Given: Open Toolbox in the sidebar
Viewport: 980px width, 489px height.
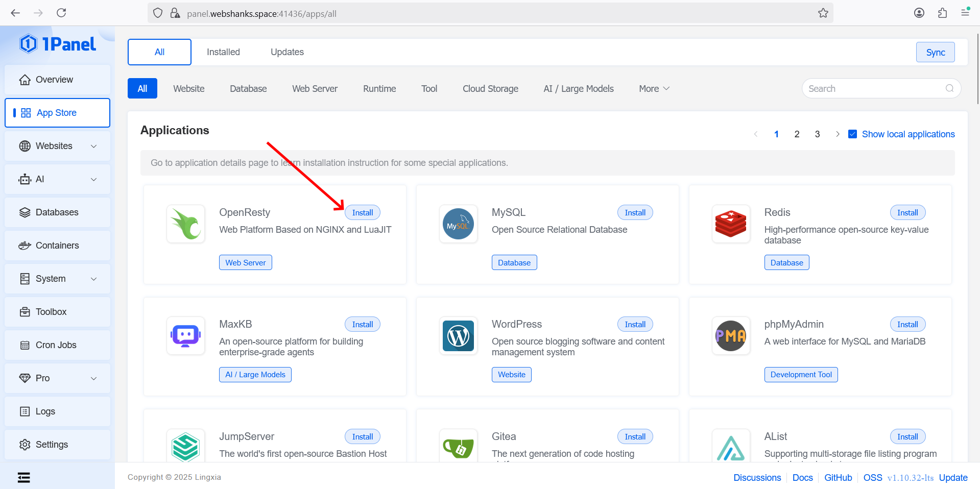Looking at the screenshot, I should [57, 312].
